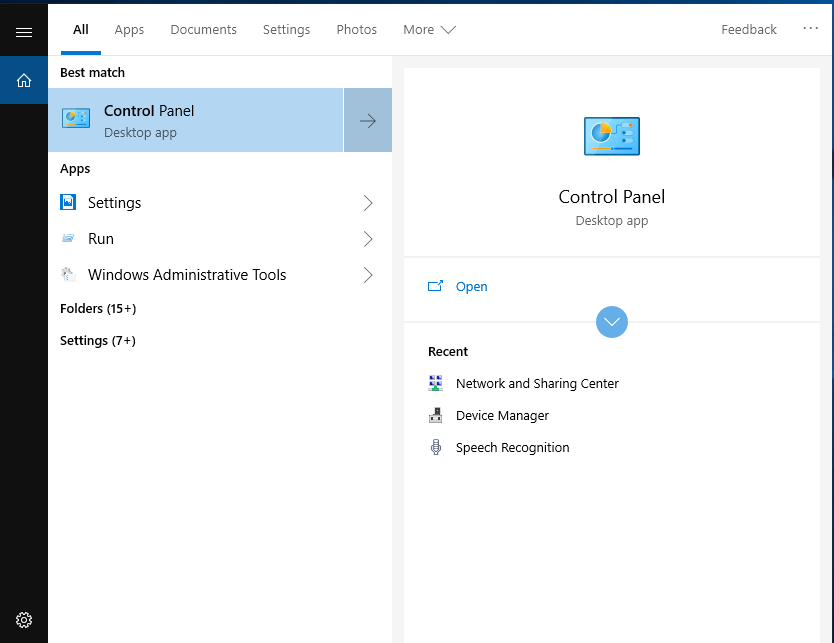Screen dimensions: 834x643
Task: Click the Settings app icon
Action: 68,202
